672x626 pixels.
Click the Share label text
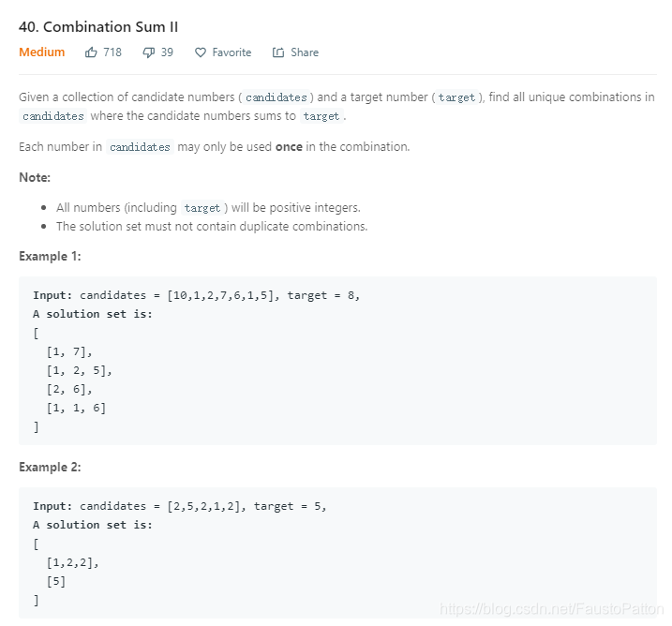coord(305,52)
